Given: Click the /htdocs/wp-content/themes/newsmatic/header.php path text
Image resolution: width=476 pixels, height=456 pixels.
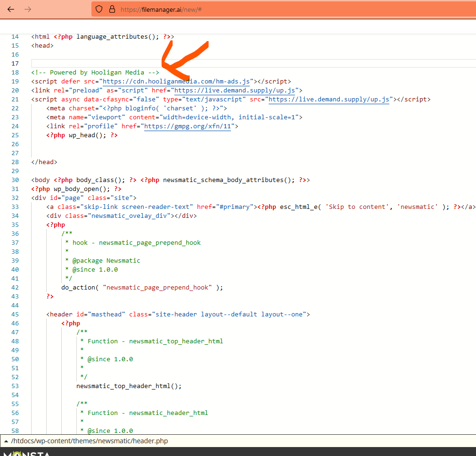Looking at the screenshot, I should coord(89,441).
